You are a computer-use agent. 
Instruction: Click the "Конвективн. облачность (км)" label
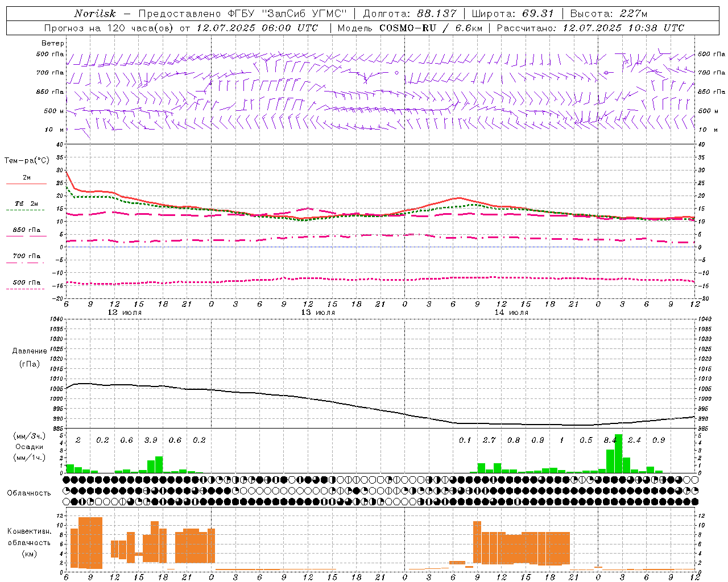(x=29, y=542)
